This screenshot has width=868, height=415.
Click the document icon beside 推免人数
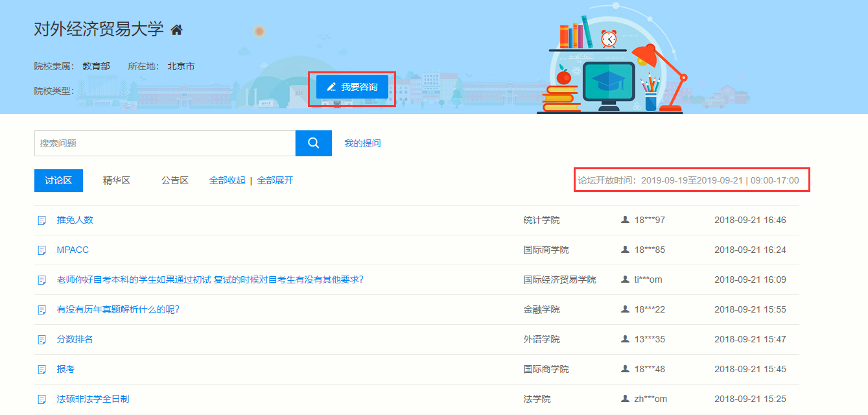[x=42, y=220]
